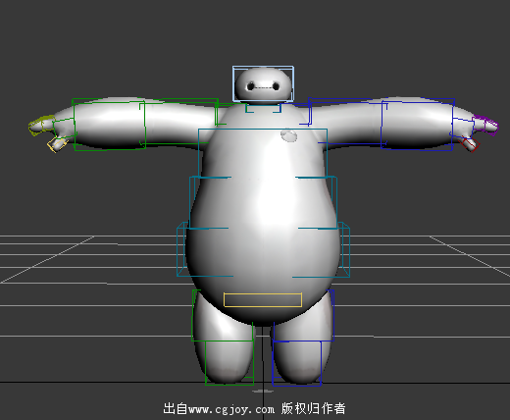The width and height of the screenshot is (510, 420).
Task: Select the blue thigh bone box
Action: point(303,316)
